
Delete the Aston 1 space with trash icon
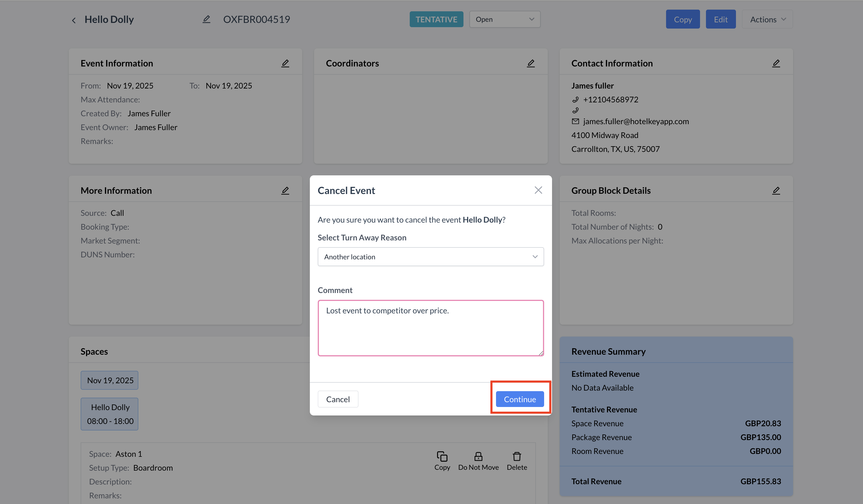tap(516, 456)
